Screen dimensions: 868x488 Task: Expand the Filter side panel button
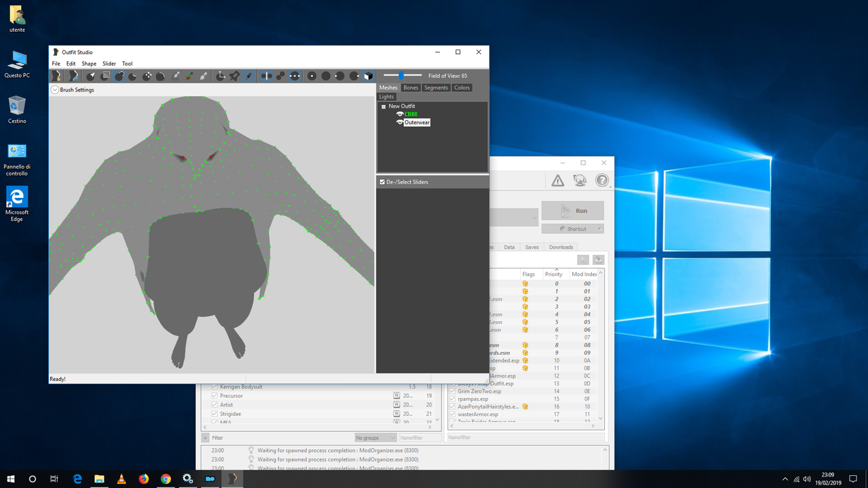(205, 438)
